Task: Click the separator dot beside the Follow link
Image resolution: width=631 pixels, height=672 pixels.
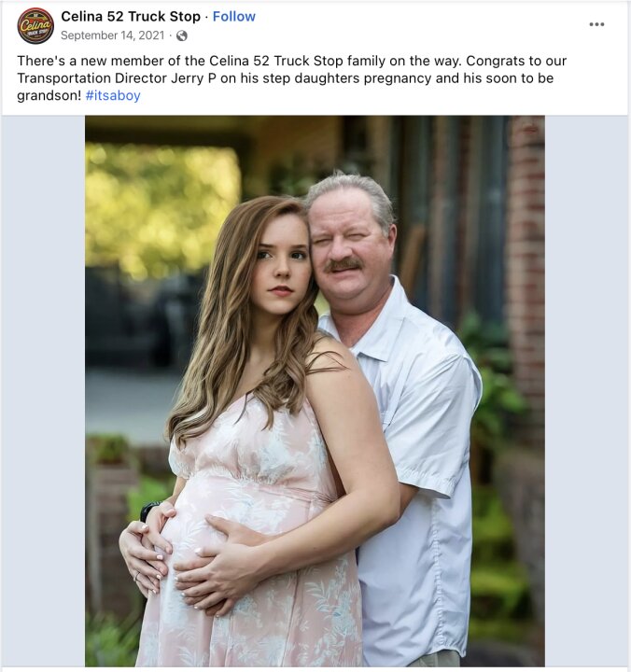Action: point(206,17)
